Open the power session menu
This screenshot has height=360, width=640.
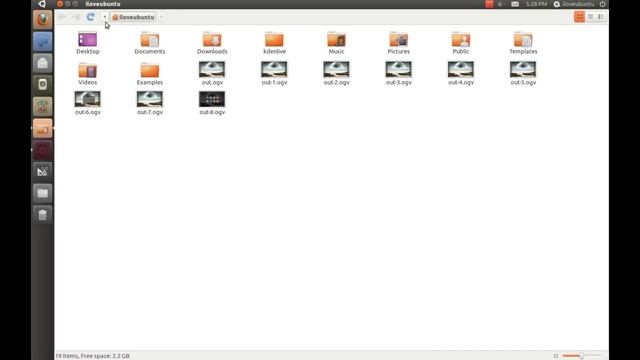point(602,4)
